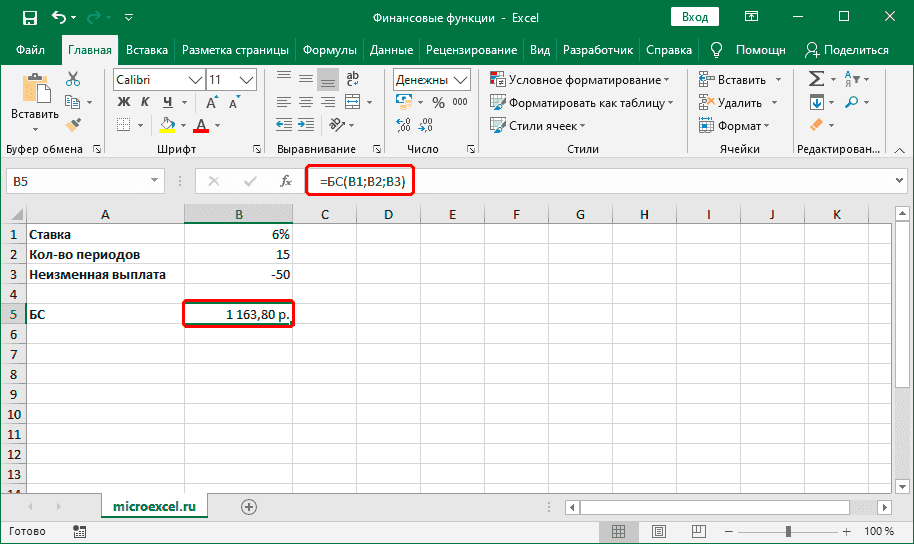
Task: Switch to the Вставка ribbon tab
Action: click(x=147, y=50)
